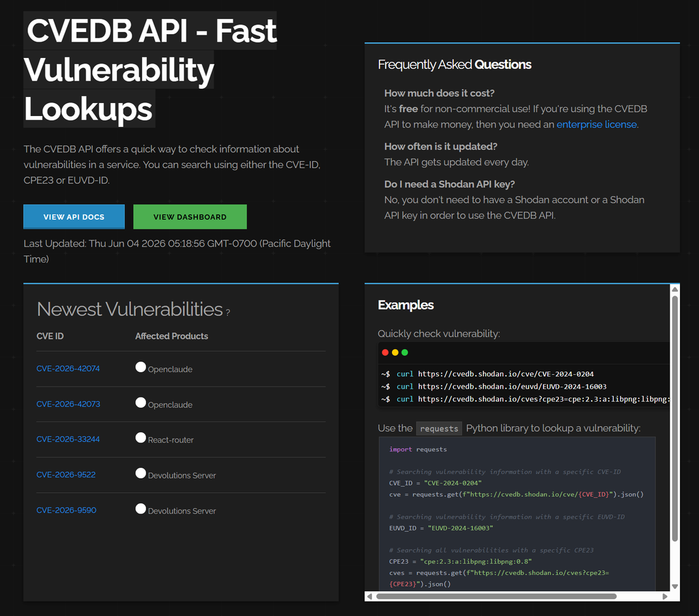Click the Frequently Asked Questions heading

point(455,65)
